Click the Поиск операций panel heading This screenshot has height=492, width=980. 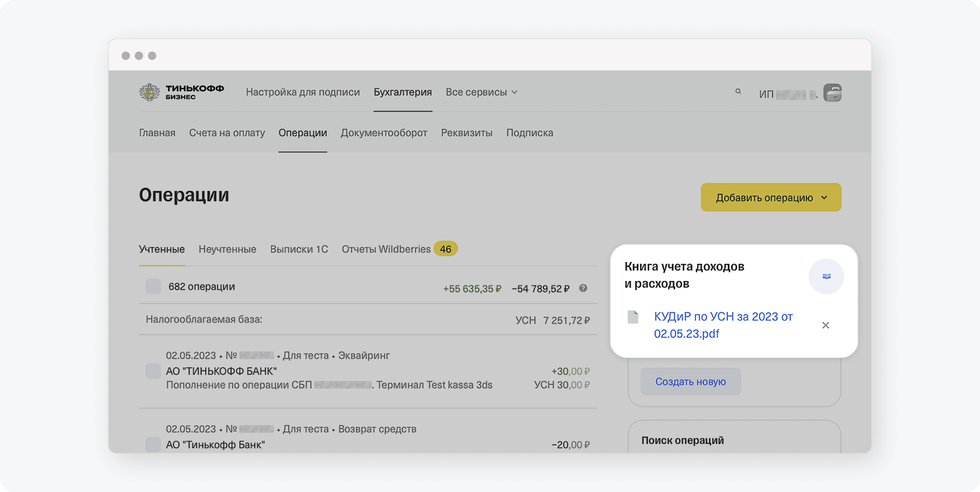pyautogui.click(x=682, y=440)
